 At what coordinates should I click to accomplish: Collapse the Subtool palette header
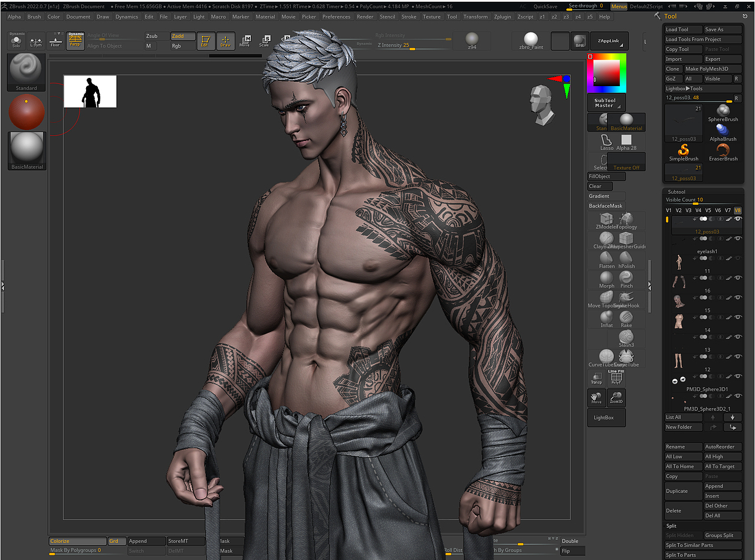[677, 192]
